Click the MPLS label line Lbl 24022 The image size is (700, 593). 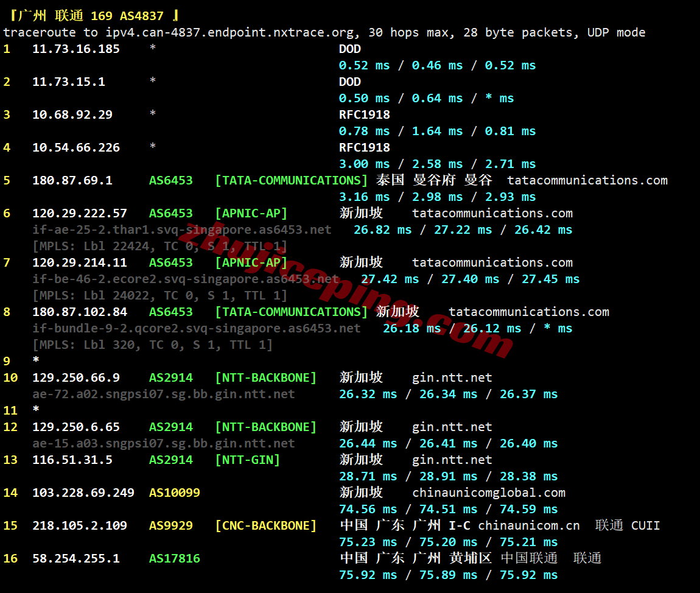tap(159, 295)
